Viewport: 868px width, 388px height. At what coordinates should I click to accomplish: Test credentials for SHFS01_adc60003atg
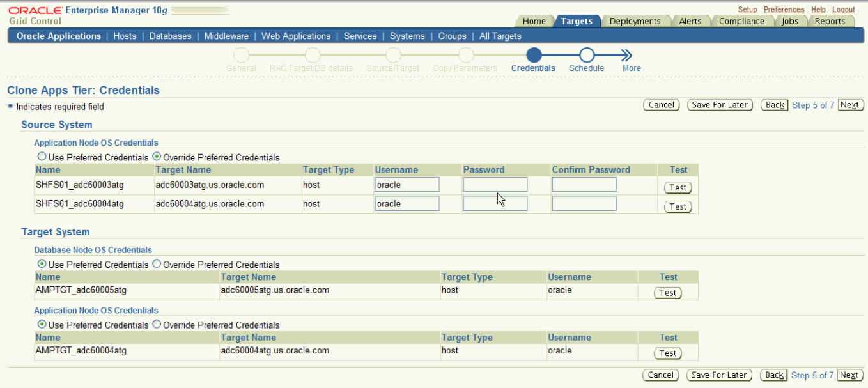pos(678,187)
